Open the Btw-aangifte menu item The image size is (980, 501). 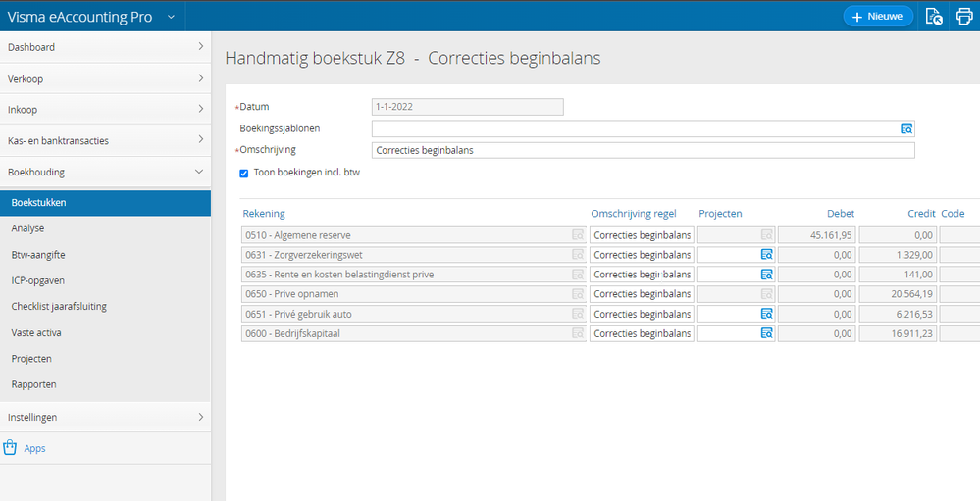coord(38,254)
